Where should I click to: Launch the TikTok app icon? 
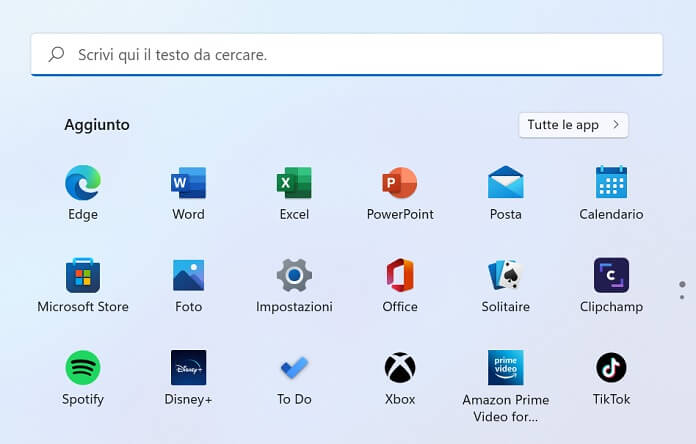[x=611, y=368]
